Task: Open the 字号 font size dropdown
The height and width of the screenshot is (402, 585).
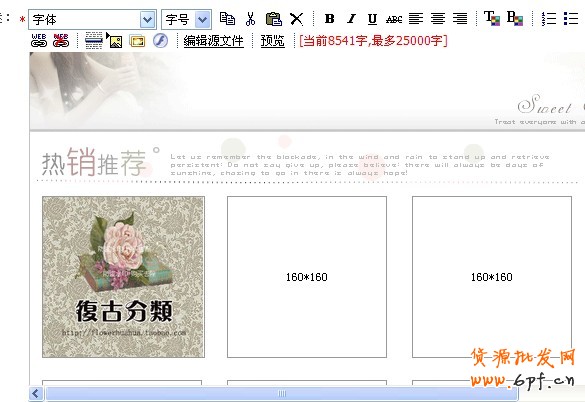Action: coord(187,19)
